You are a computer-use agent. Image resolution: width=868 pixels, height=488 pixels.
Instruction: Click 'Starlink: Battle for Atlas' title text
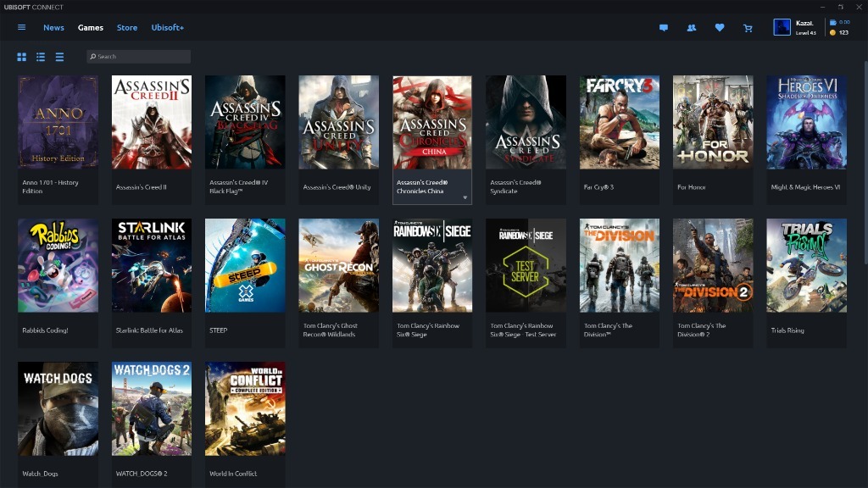(x=149, y=330)
